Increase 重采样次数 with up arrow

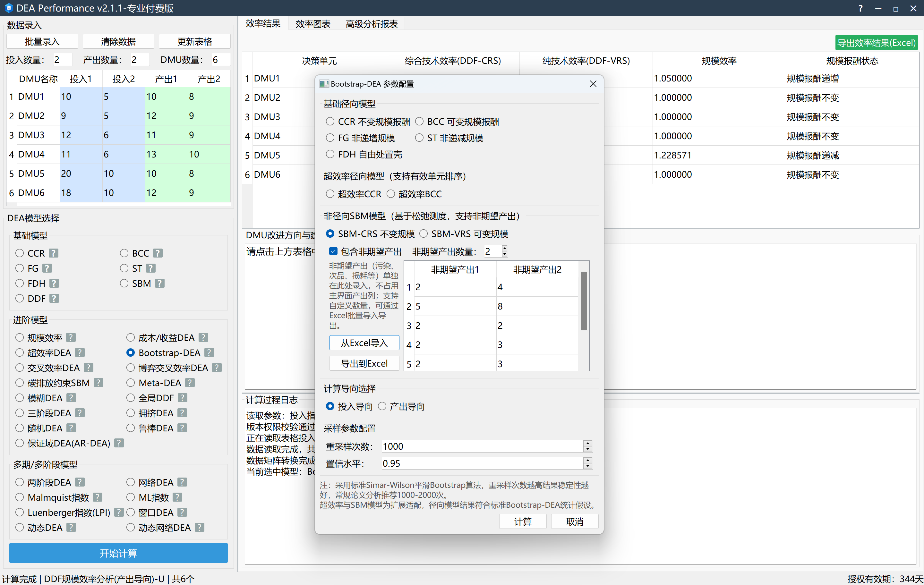pyautogui.click(x=587, y=443)
